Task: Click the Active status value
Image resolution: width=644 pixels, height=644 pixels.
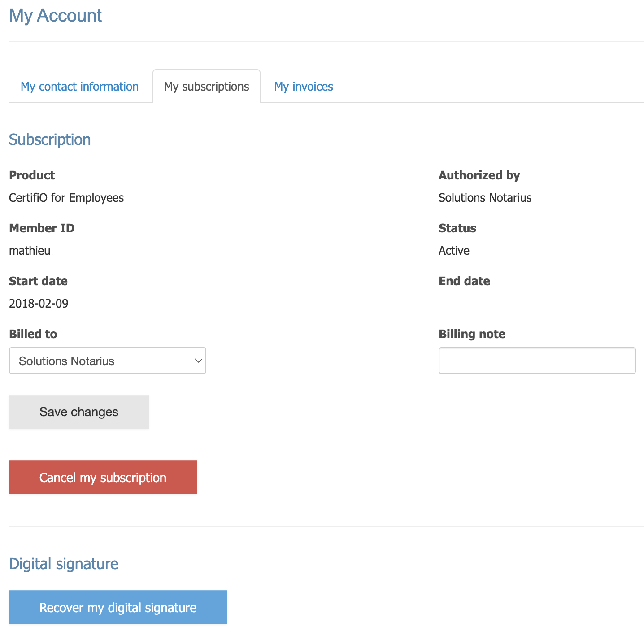Action: click(454, 251)
